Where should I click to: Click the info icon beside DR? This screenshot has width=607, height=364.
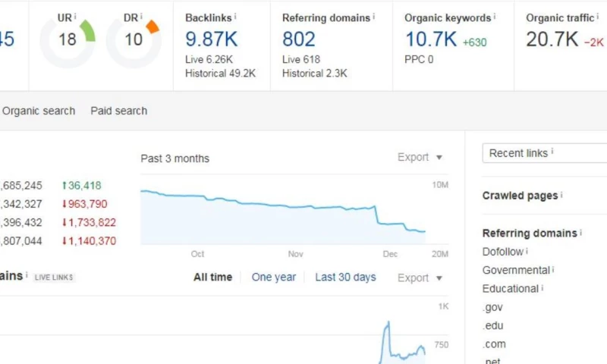click(x=141, y=17)
